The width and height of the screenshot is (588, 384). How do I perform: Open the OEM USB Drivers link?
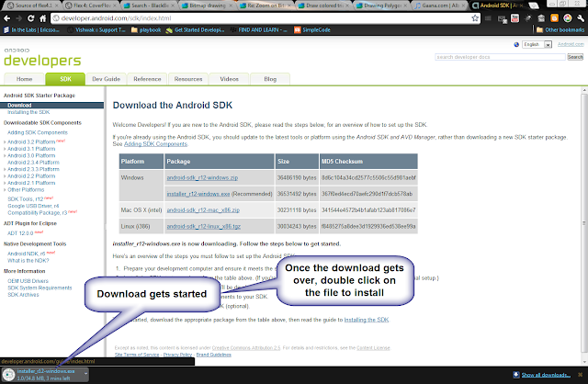[x=28, y=281]
